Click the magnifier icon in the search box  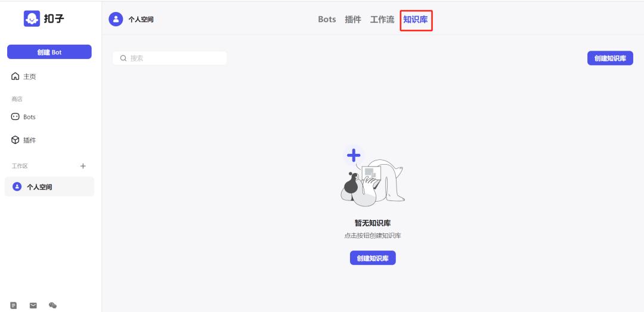click(x=123, y=58)
